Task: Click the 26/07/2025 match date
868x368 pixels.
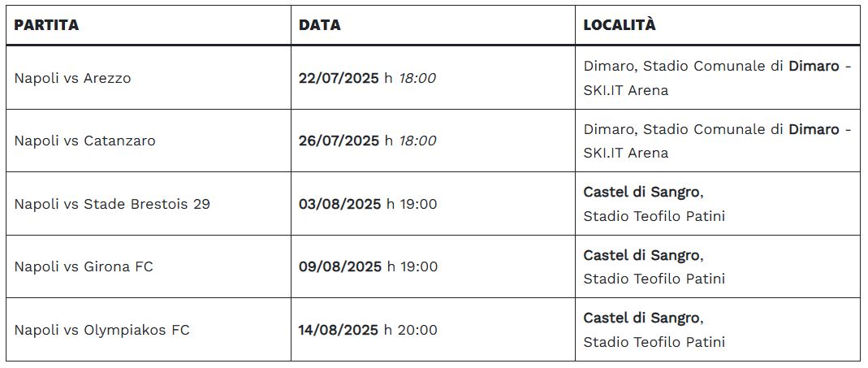Action: (x=339, y=141)
